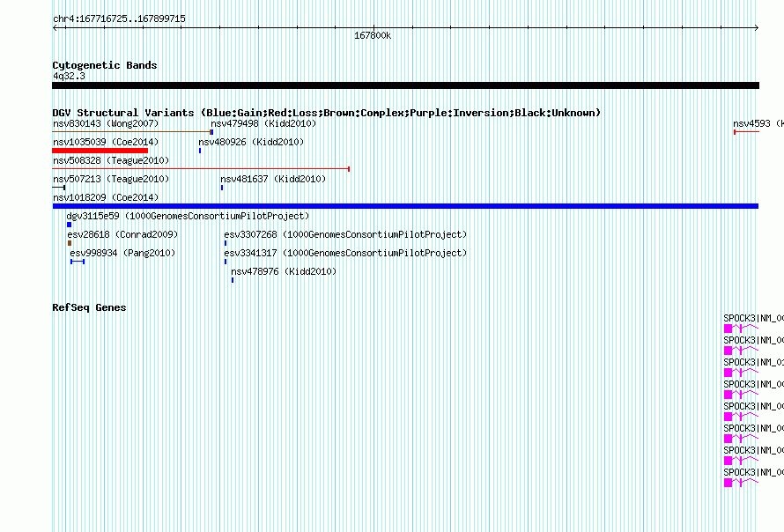
Task: Click the chr4:167716725..167899715 region label
Action: (x=119, y=18)
